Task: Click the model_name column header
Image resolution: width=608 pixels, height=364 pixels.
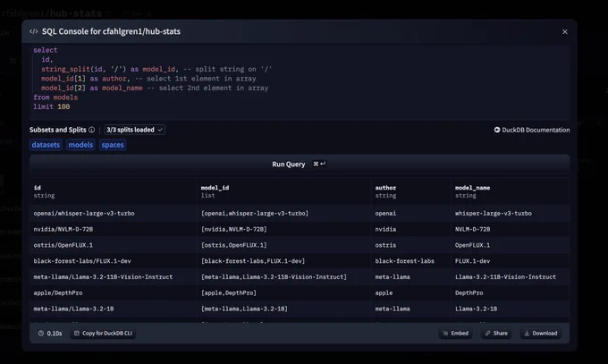Action: (x=511, y=191)
